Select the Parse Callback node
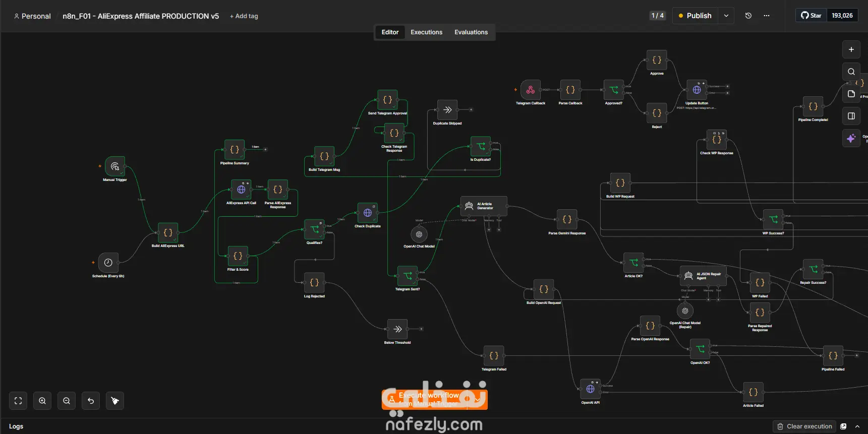This screenshot has height=434, width=868. tap(570, 90)
